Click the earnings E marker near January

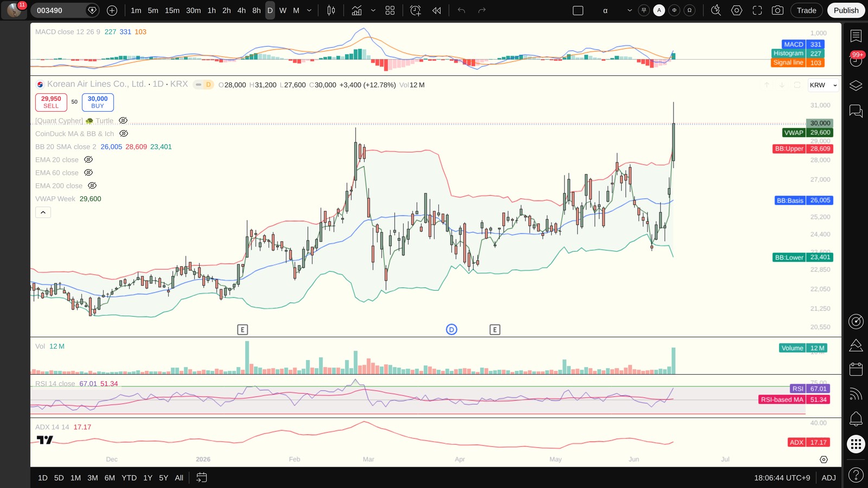pyautogui.click(x=242, y=330)
